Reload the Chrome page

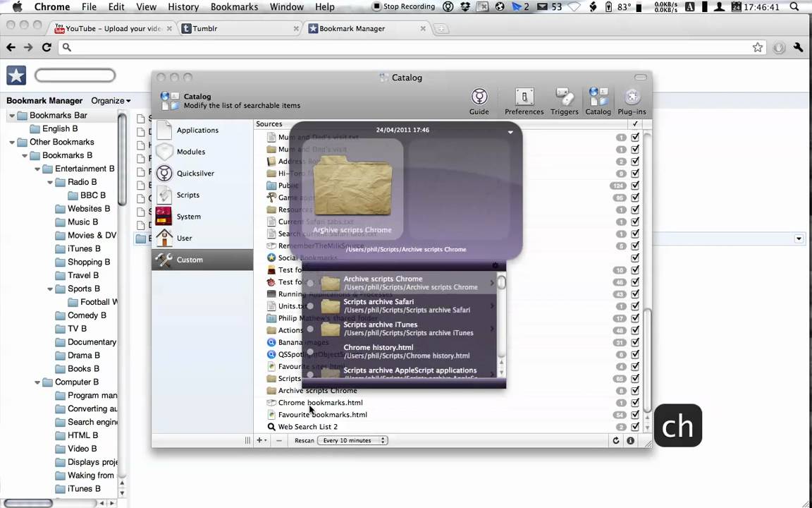(x=47, y=47)
